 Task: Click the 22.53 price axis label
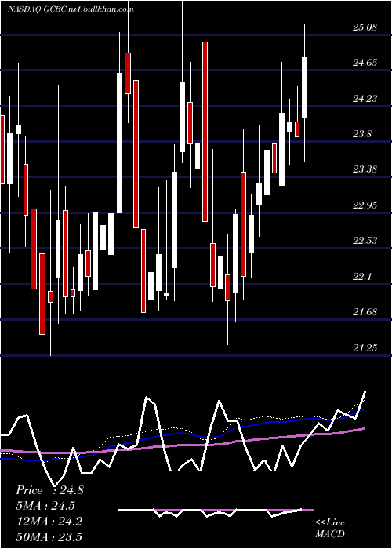coord(365,241)
